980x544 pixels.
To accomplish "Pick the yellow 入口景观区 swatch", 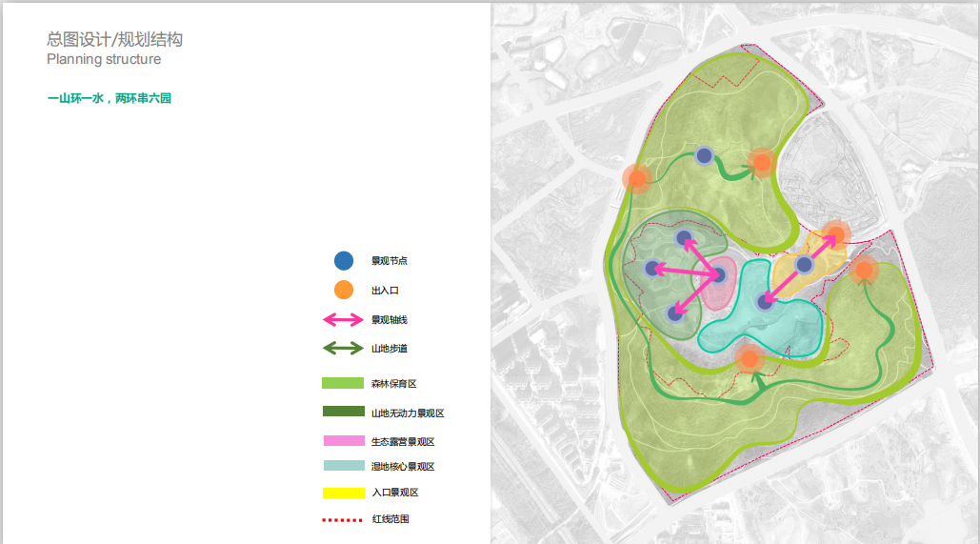I will [x=344, y=493].
